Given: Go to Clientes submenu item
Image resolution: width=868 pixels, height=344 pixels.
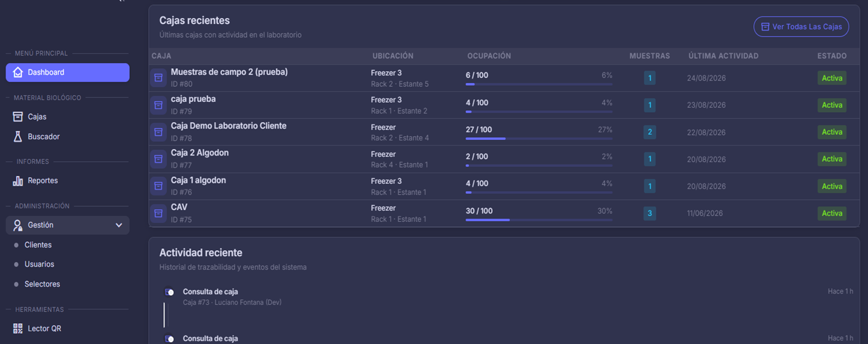Looking at the screenshot, I should coord(38,245).
